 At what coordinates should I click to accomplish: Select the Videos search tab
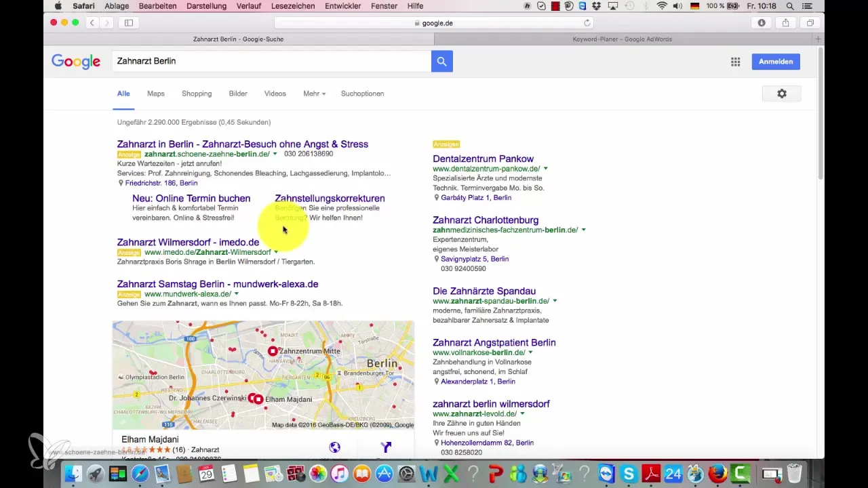pyautogui.click(x=275, y=94)
